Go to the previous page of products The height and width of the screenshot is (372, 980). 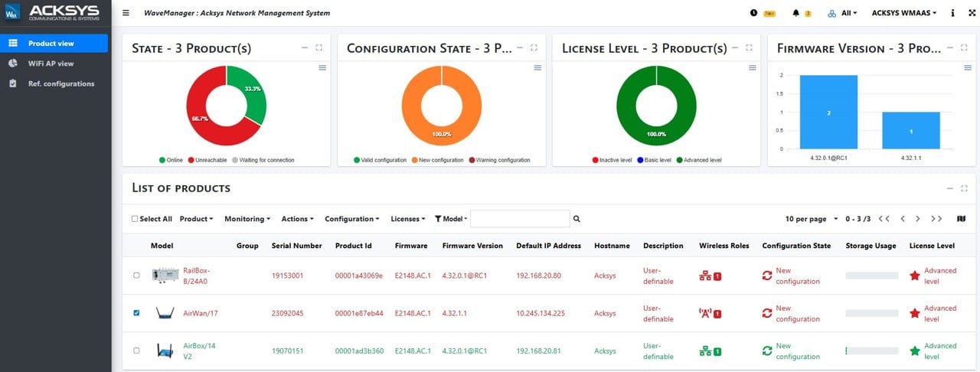903,219
